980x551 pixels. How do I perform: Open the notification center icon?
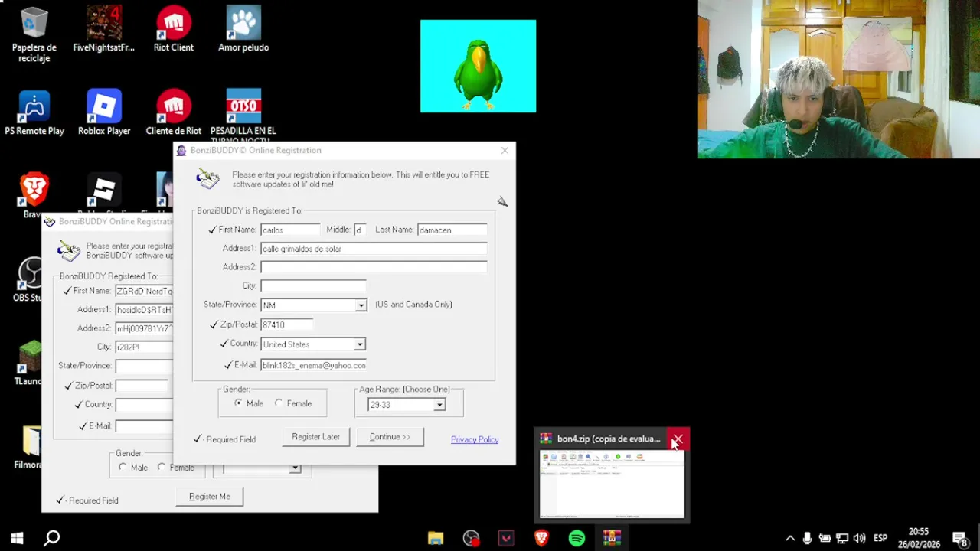[960, 538]
